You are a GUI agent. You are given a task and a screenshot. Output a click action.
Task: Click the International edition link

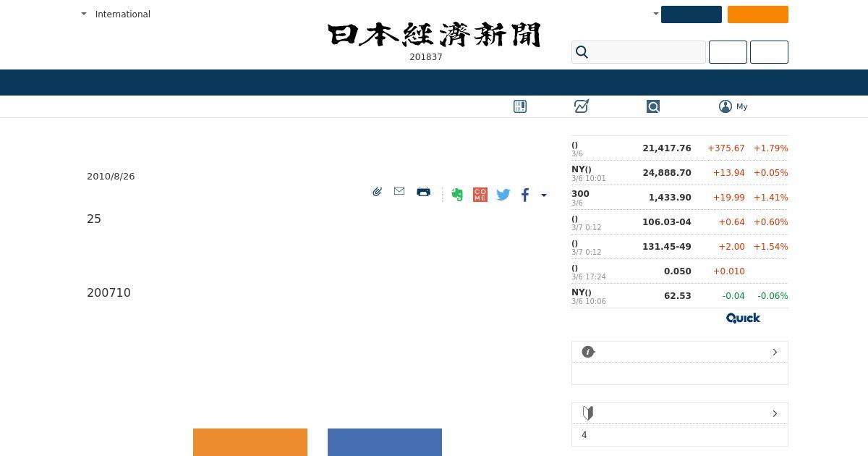[123, 14]
